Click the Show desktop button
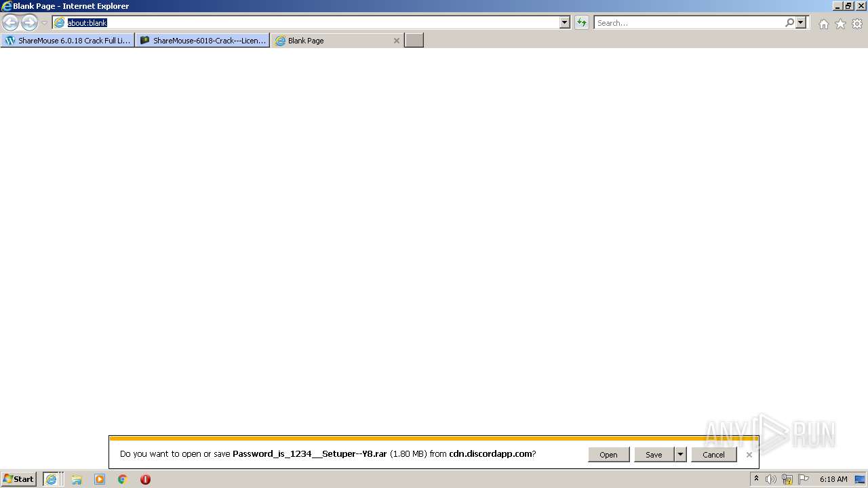This screenshot has width=868, height=488. point(860,479)
